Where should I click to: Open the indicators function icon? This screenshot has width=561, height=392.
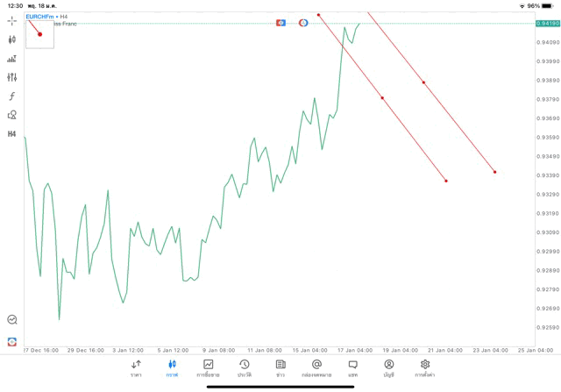pos(11,96)
